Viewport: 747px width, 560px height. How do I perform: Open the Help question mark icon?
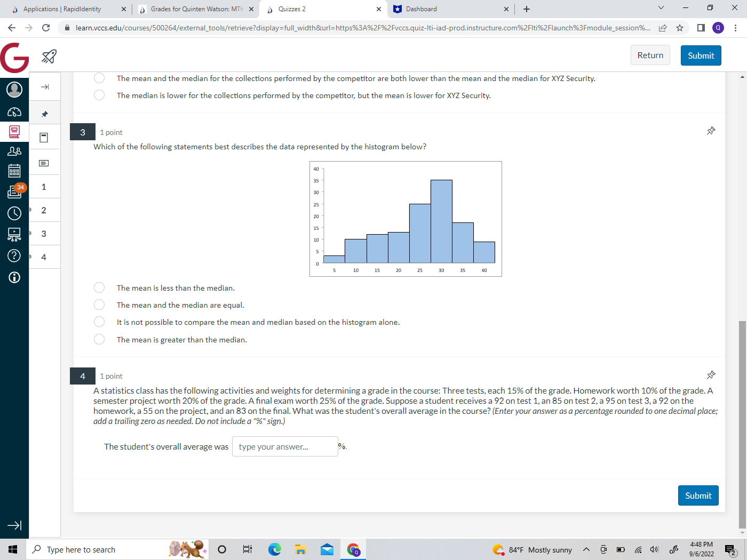point(14,256)
